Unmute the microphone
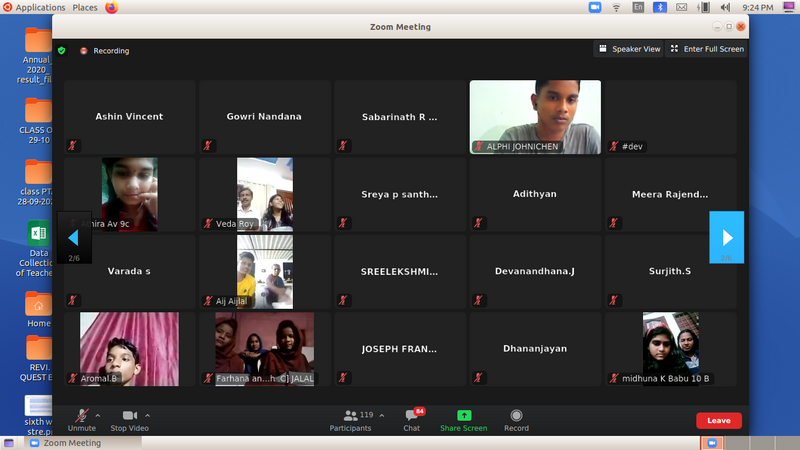This screenshot has width=800, height=450. click(80, 420)
